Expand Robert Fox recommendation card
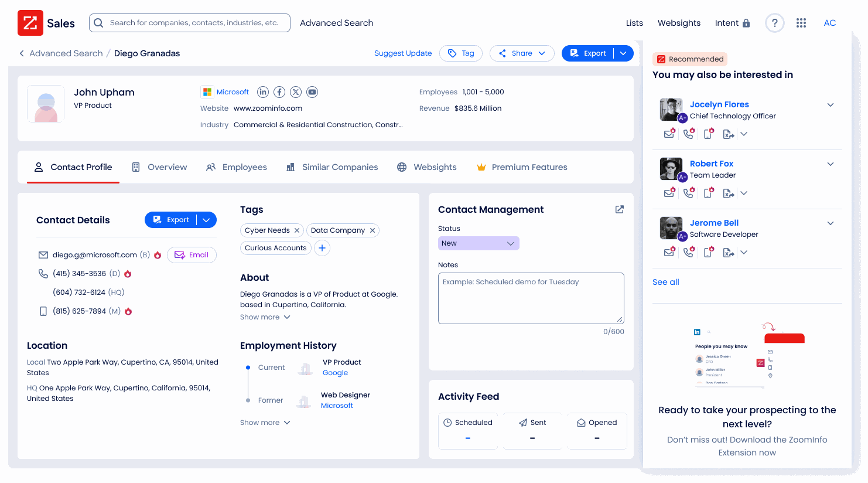 (830, 164)
